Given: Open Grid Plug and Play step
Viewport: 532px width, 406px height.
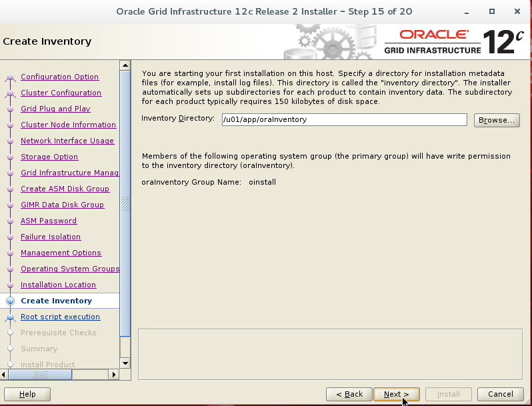Looking at the screenshot, I should [55, 109].
